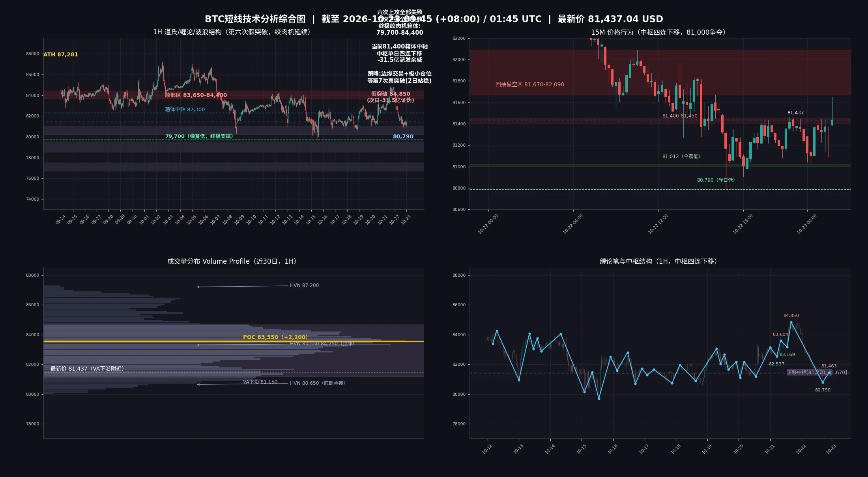The width and height of the screenshot is (868, 477).
Task: Click the '80,790（昨日低）' label
Action: click(x=716, y=180)
